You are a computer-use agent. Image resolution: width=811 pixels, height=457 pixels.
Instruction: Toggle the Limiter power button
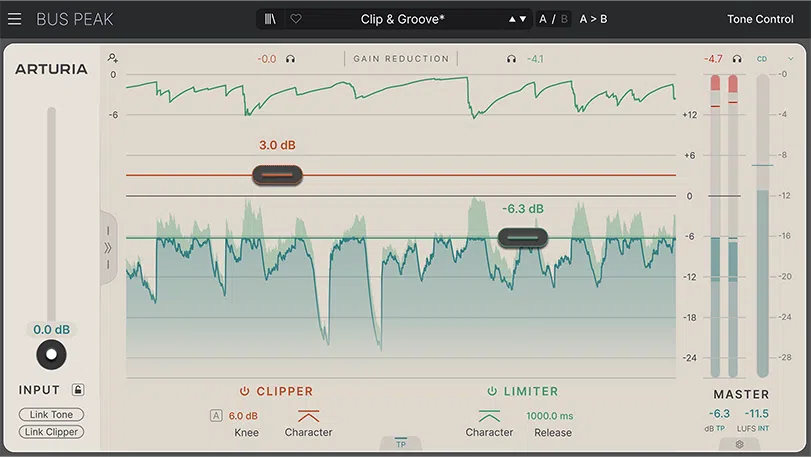pos(492,391)
